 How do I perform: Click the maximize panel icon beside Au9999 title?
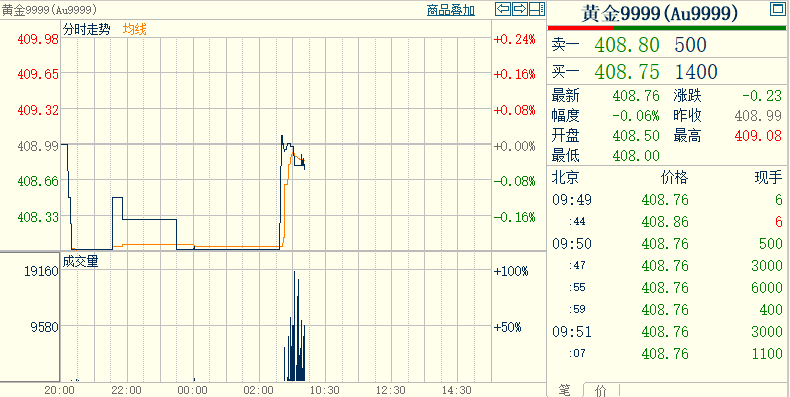pos(777,9)
